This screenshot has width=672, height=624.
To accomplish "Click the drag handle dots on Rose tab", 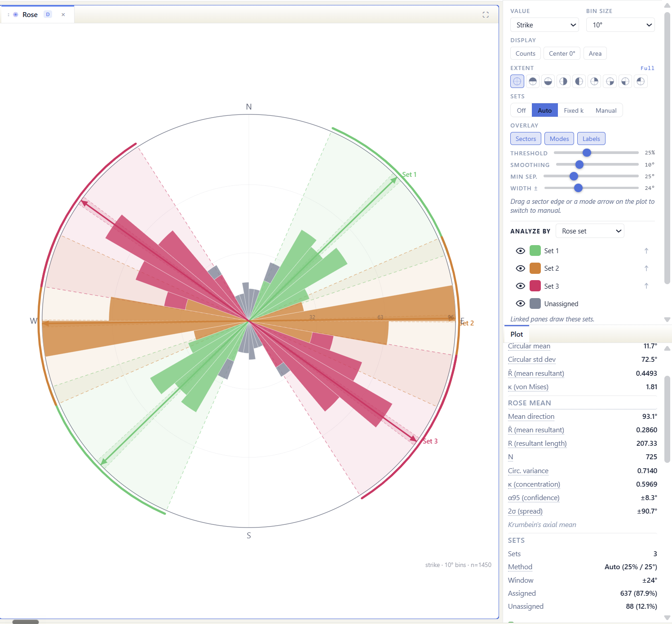I will coord(9,15).
